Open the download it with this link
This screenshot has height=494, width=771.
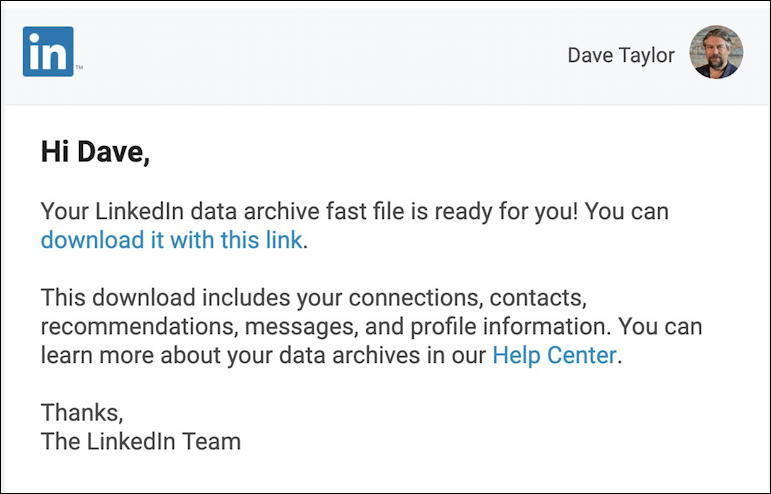pos(171,240)
